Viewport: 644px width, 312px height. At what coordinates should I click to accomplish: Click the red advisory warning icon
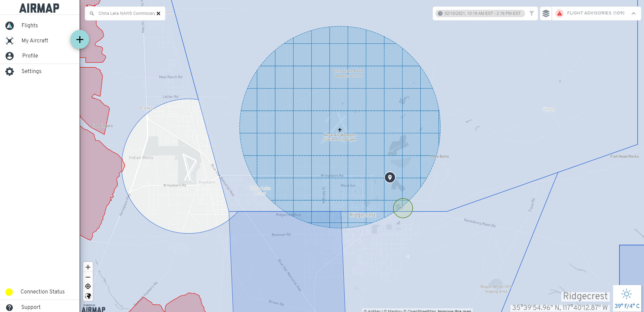tap(560, 13)
